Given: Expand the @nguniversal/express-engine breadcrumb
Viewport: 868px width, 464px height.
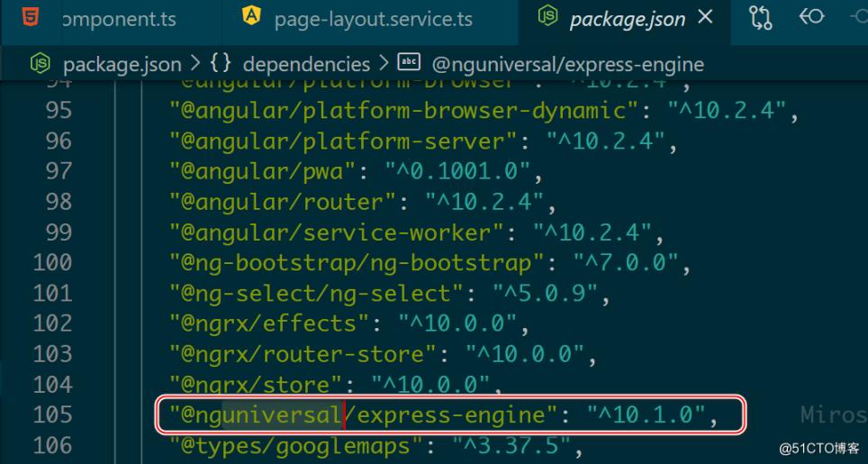Looking at the screenshot, I should [569, 64].
